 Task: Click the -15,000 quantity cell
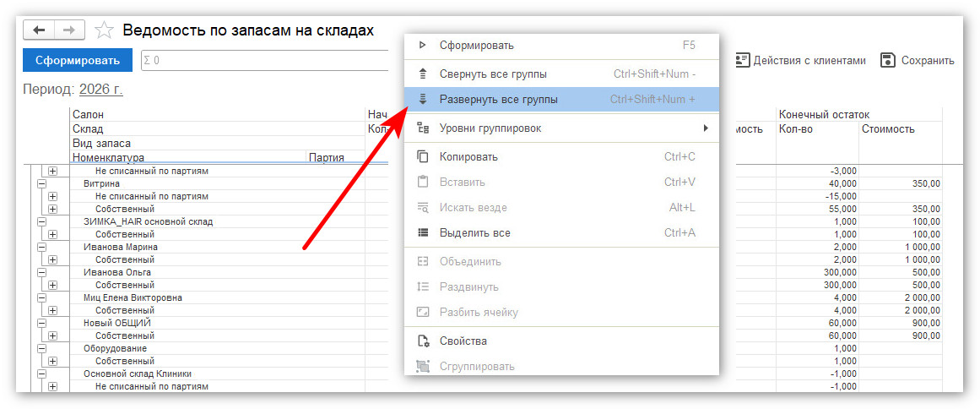point(817,196)
